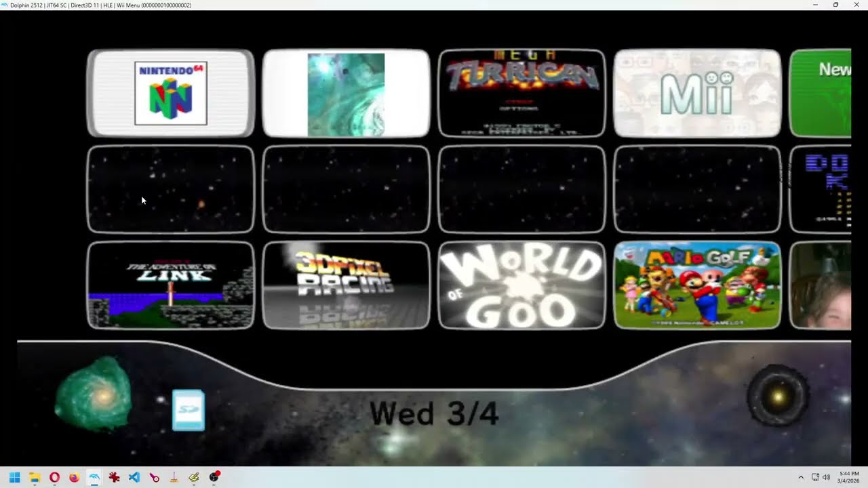Viewport: 868px width, 488px height.
Task: Switch to OBS Studio in taskbar
Action: pos(214,477)
